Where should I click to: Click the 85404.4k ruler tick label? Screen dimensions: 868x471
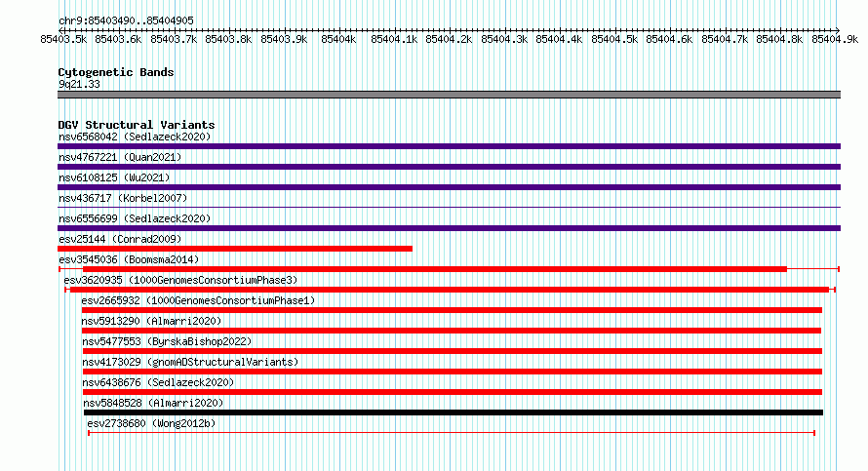559,39
